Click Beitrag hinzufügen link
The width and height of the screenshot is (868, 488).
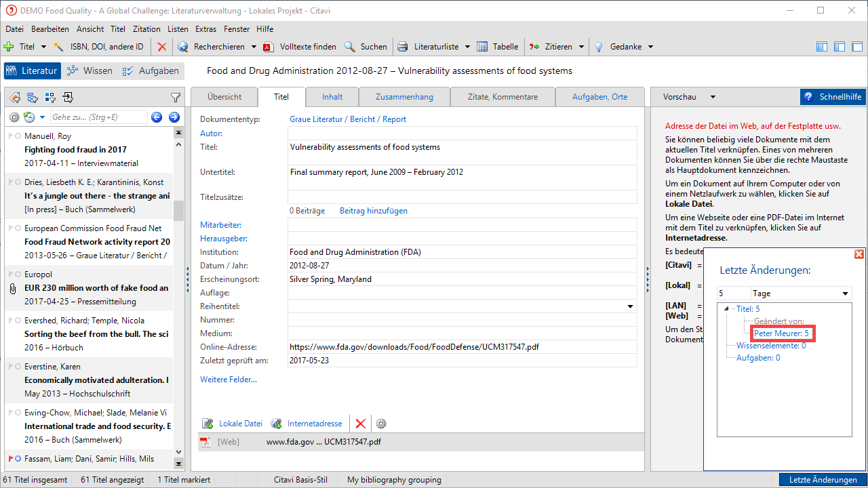pyautogui.click(x=374, y=211)
